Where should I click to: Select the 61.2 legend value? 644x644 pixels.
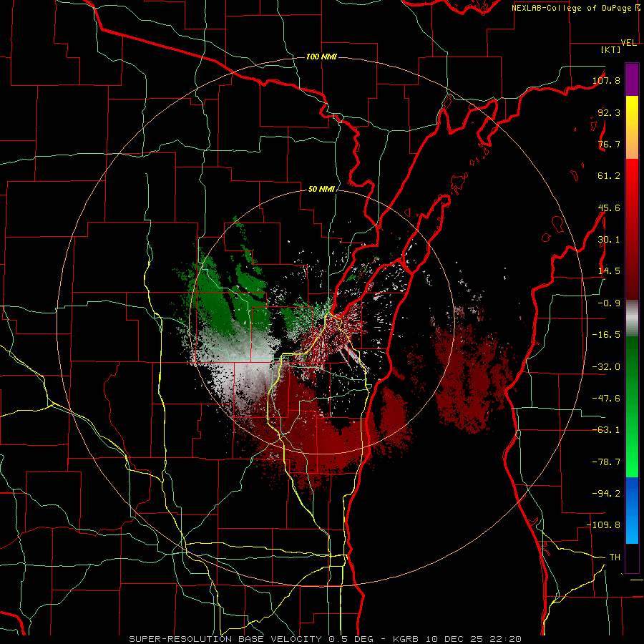coord(609,176)
